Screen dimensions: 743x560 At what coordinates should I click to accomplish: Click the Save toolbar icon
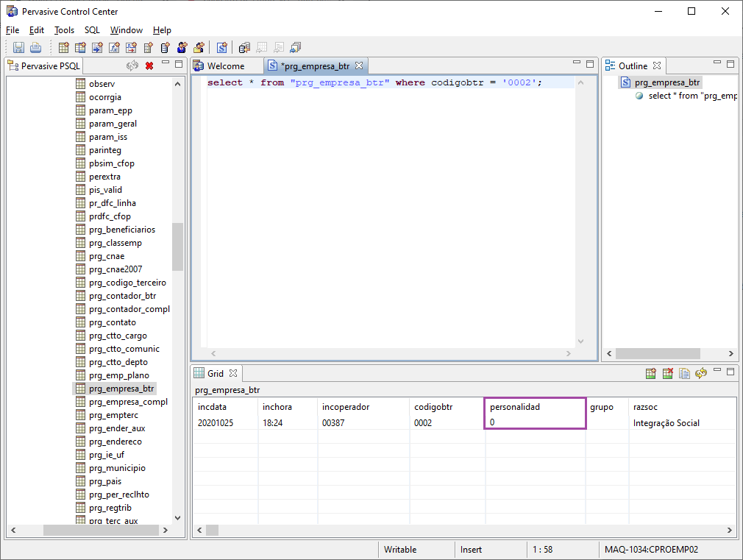coord(18,48)
